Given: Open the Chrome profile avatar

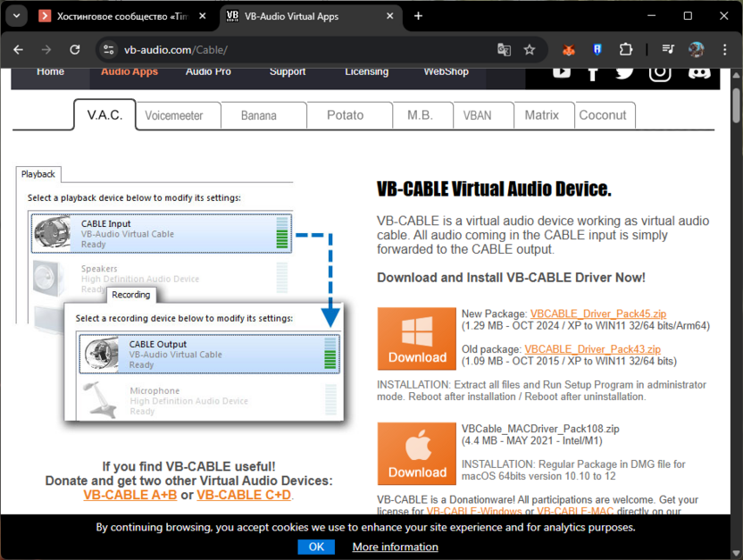Looking at the screenshot, I should (x=696, y=50).
